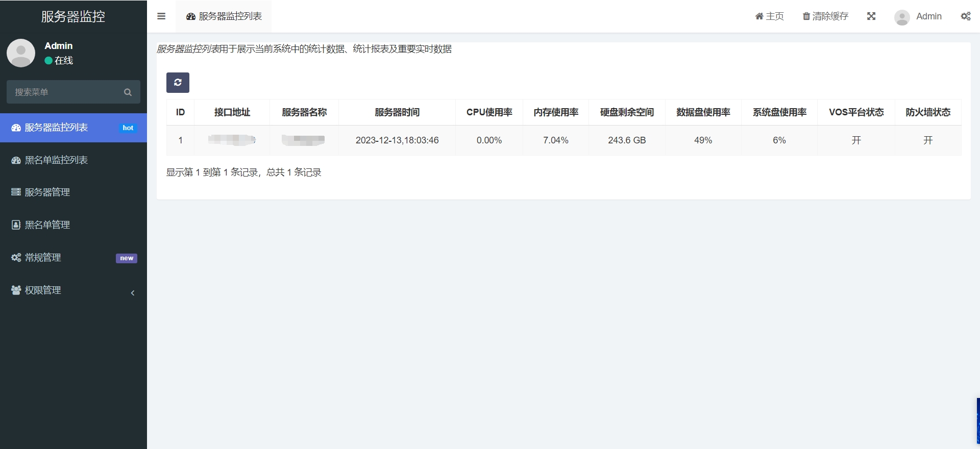Click the new badge on 常规管理
The image size is (980, 449).
point(127,258)
